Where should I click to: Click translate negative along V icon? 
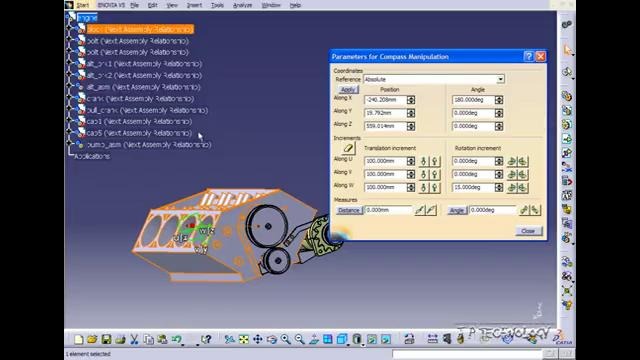pos(423,174)
